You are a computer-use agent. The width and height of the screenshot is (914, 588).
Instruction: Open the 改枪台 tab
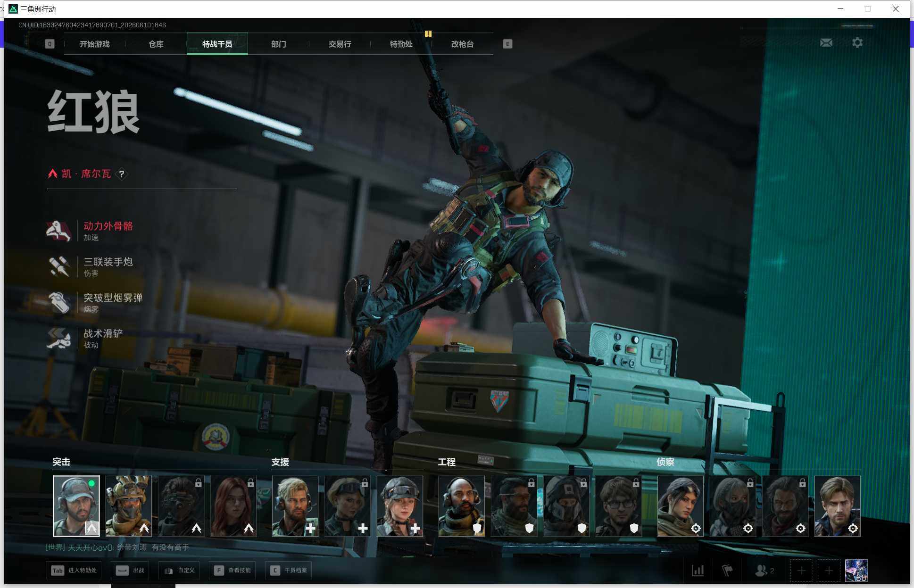(462, 44)
